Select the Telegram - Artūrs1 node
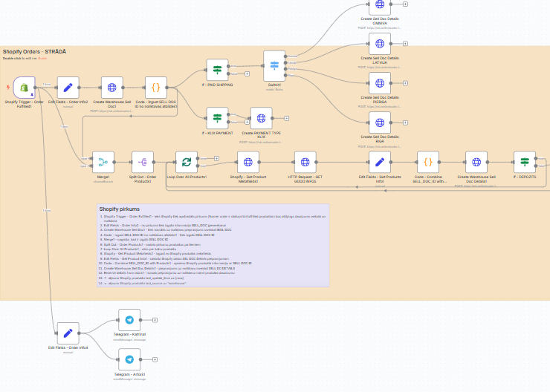This screenshot has height=392, width=550. (129, 359)
